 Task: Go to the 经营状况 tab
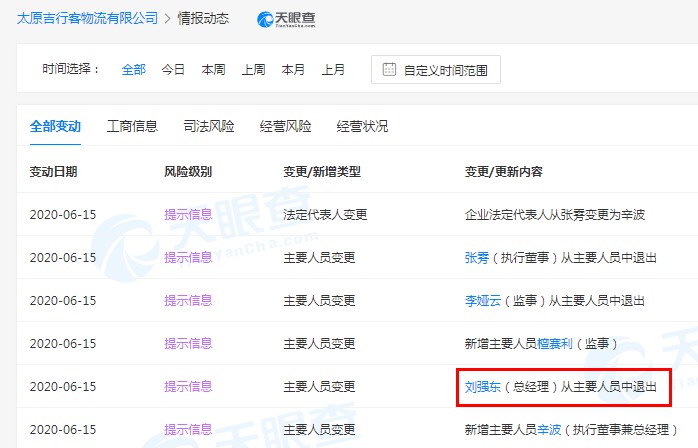(362, 126)
